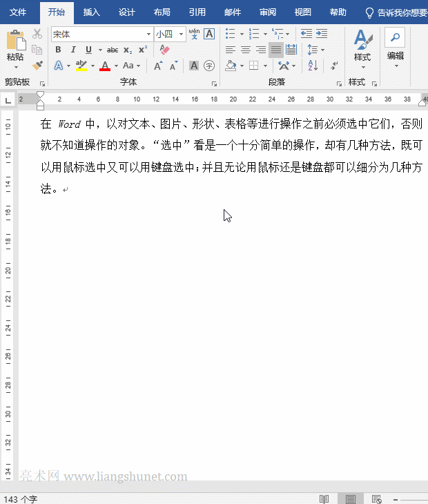Click the phonetic guide wén icon

click(x=194, y=33)
